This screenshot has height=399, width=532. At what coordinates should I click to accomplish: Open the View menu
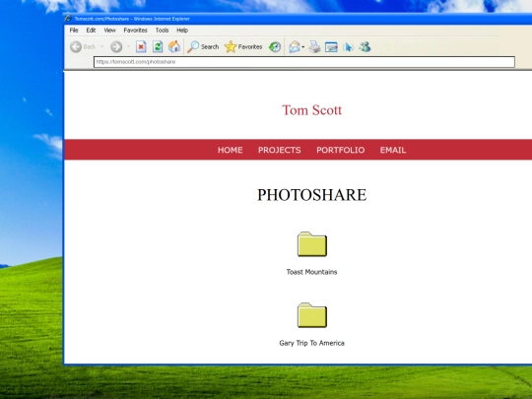(x=109, y=31)
